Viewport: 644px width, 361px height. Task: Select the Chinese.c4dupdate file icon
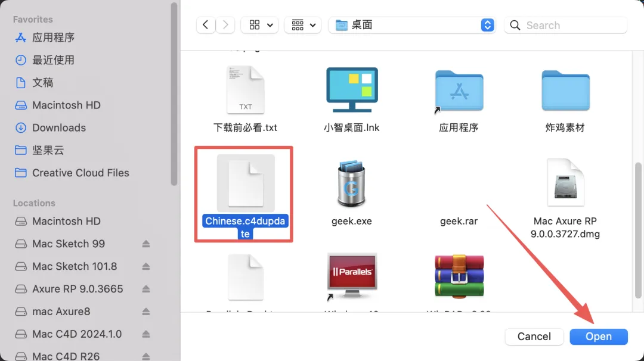(x=246, y=183)
